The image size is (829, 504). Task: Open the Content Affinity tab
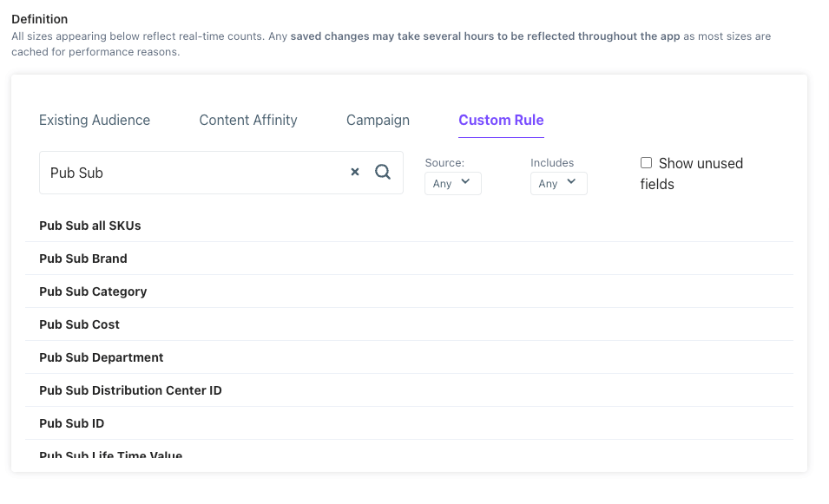[x=248, y=121]
